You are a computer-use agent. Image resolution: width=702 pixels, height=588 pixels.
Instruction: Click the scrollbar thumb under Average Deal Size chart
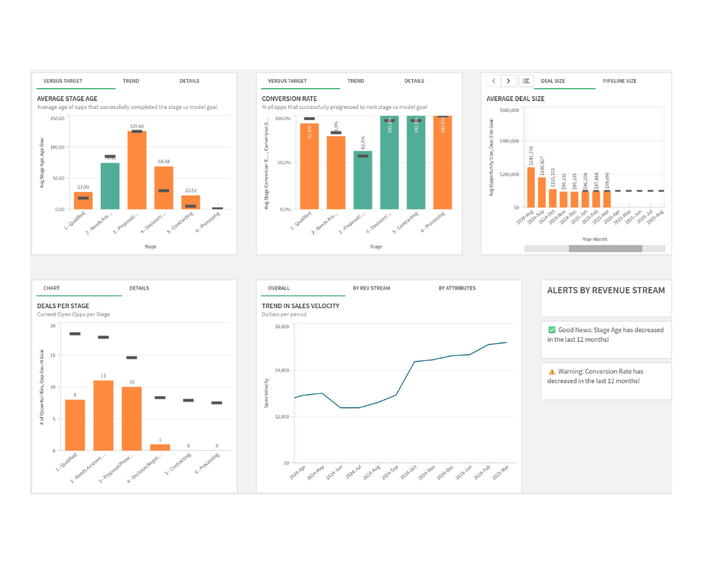pyautogui.click(x=605, y=248)
